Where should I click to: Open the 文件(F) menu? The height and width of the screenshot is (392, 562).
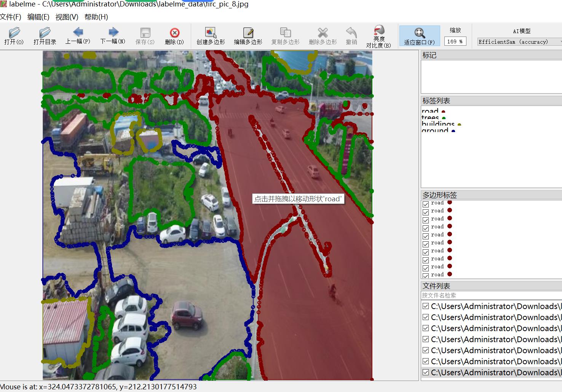(11, 17)
